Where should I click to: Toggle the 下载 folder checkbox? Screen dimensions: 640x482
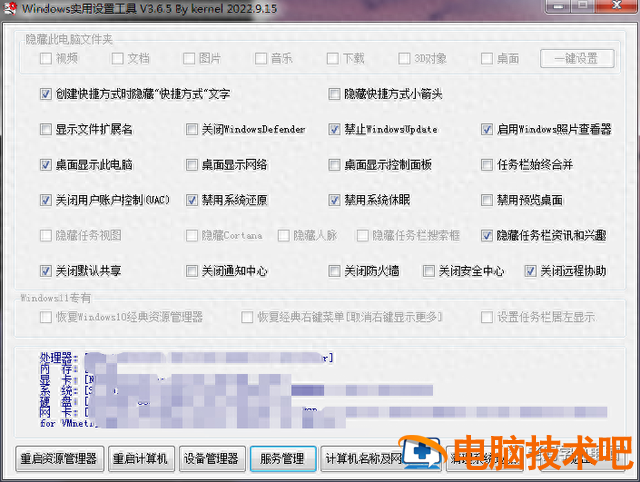pyautogui.click(x=333, y=59)
